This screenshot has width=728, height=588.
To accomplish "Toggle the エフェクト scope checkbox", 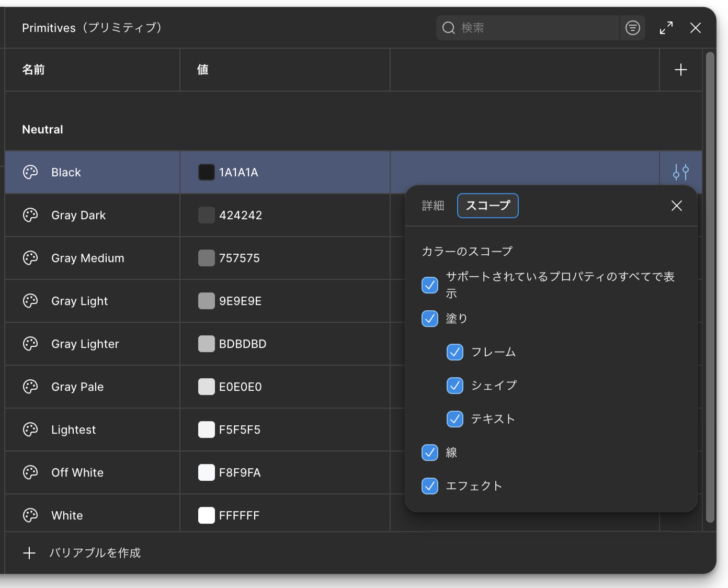I will click(430, 486).
